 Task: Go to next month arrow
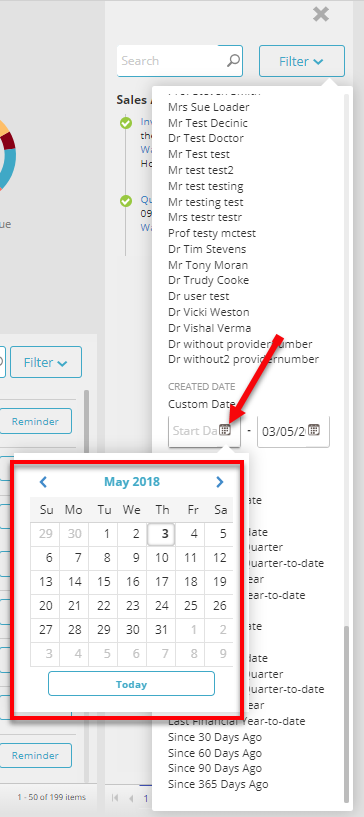click(220, 482)
